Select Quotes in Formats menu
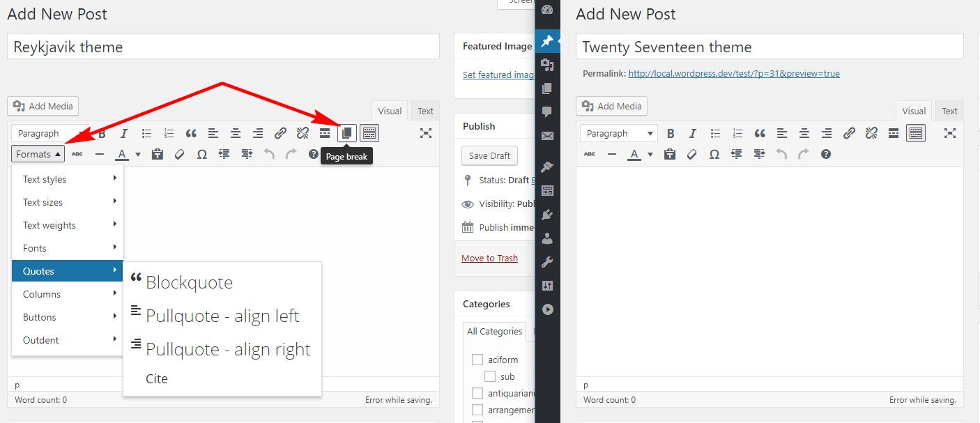This screenshot has height=423, width=980. (68, 271)
